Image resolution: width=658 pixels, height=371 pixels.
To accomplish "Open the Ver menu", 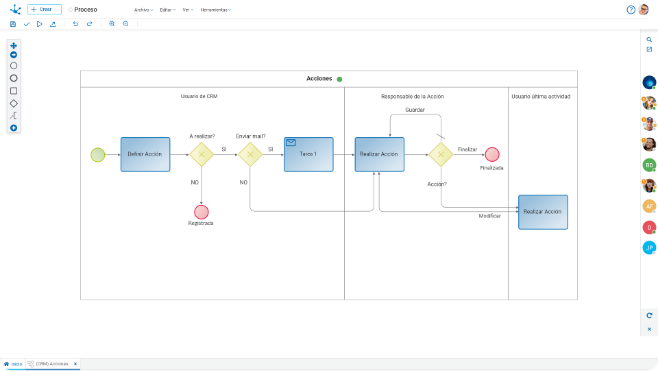I will coord(188,10).
